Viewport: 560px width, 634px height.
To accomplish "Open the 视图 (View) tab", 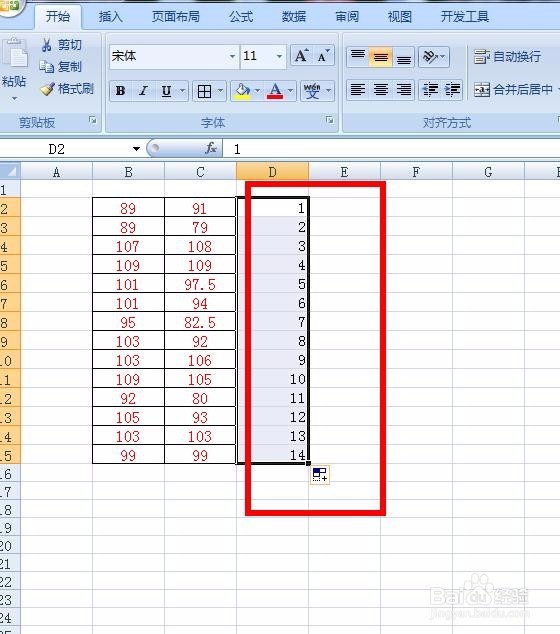I will click(x=400, y=17).
